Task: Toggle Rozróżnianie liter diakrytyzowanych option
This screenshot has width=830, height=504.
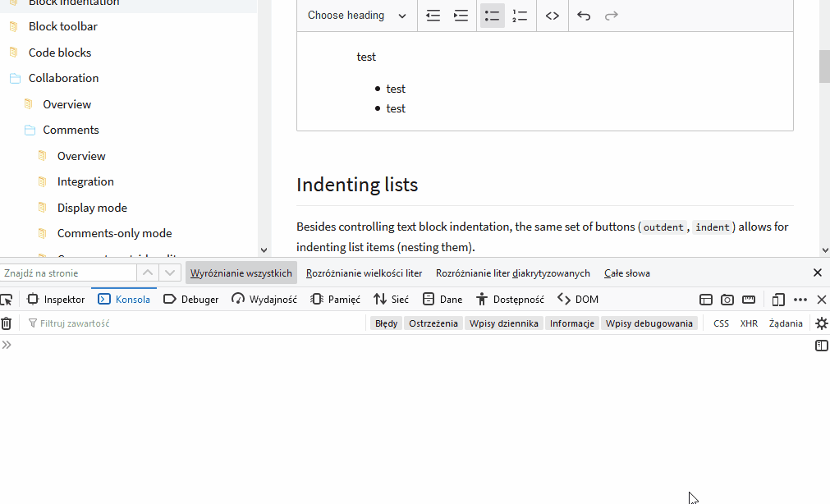Action: coord(513,273)
